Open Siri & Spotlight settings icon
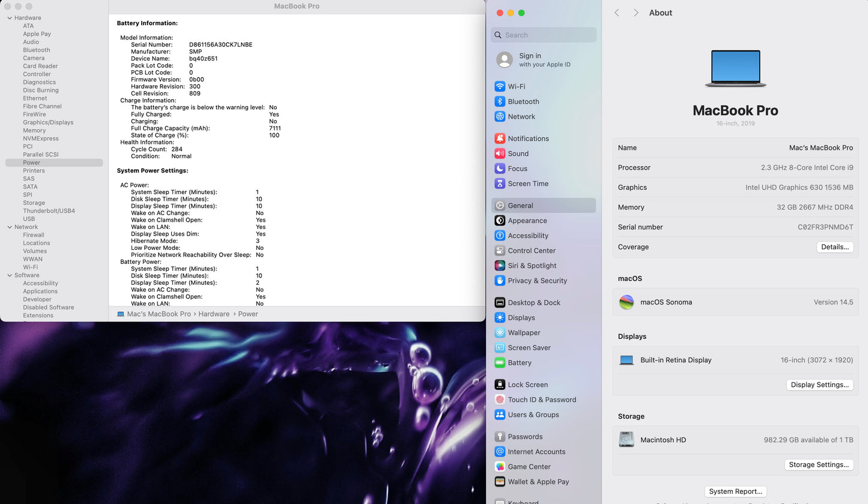The height and width of the screenshot is (504, 868). tap(500, 266)
